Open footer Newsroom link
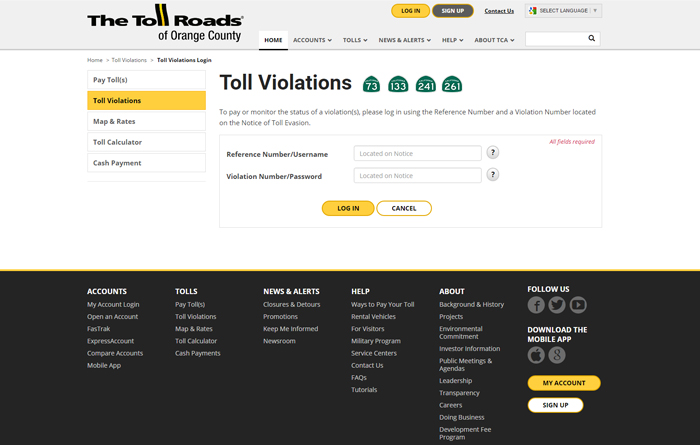 point(279,341)
